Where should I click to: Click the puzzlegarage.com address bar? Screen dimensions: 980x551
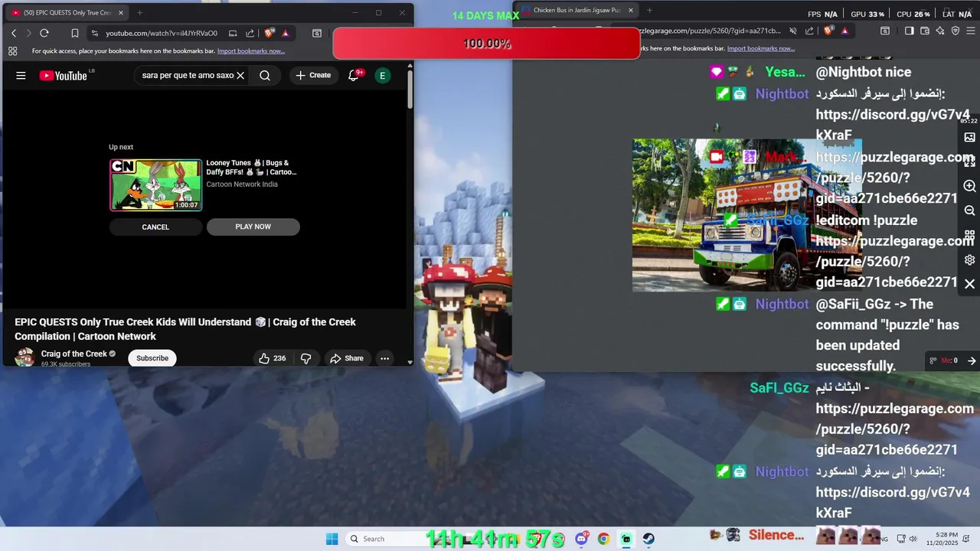click(x=708, y=31)
